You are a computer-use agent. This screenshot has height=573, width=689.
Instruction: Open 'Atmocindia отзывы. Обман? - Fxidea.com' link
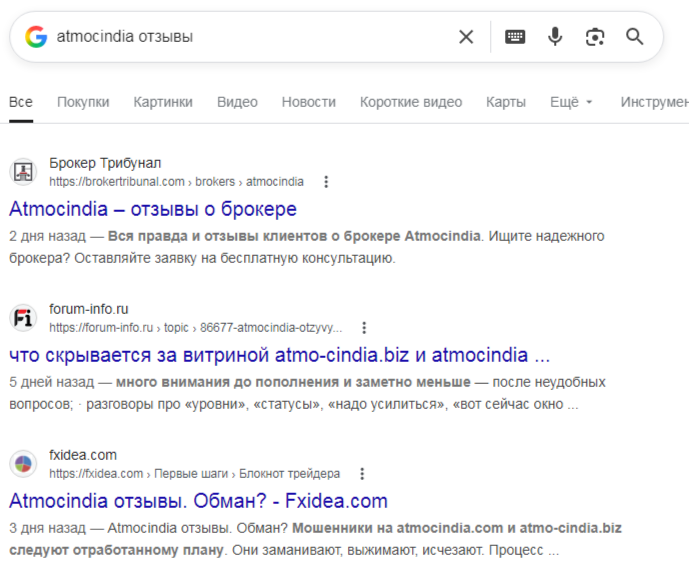(x=198, y=501)
